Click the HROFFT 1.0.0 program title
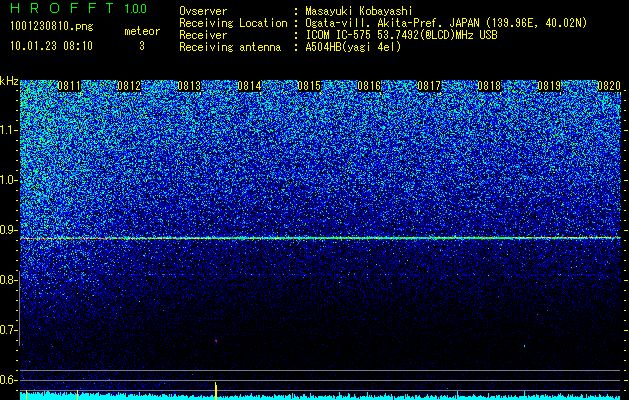 click(79, 8)
